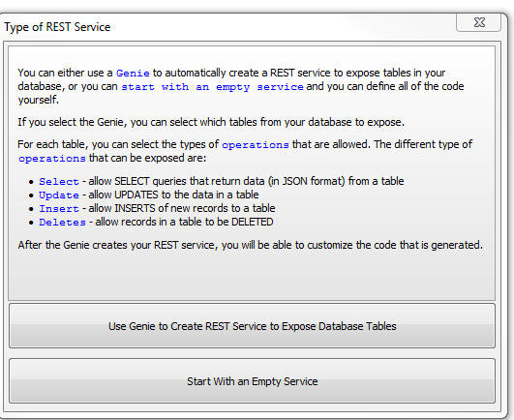Image resolution: width=514 pixels, height=420 pixels.
Task: Open the Select operation link
Action: 59,181
